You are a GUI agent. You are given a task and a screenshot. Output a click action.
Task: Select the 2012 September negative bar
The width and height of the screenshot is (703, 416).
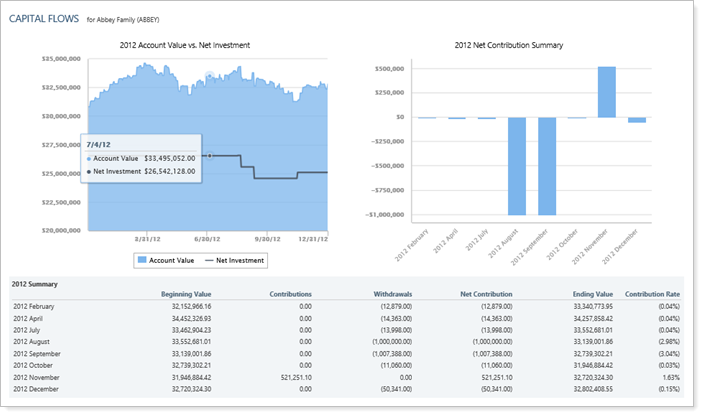click(x=546, y=166)
